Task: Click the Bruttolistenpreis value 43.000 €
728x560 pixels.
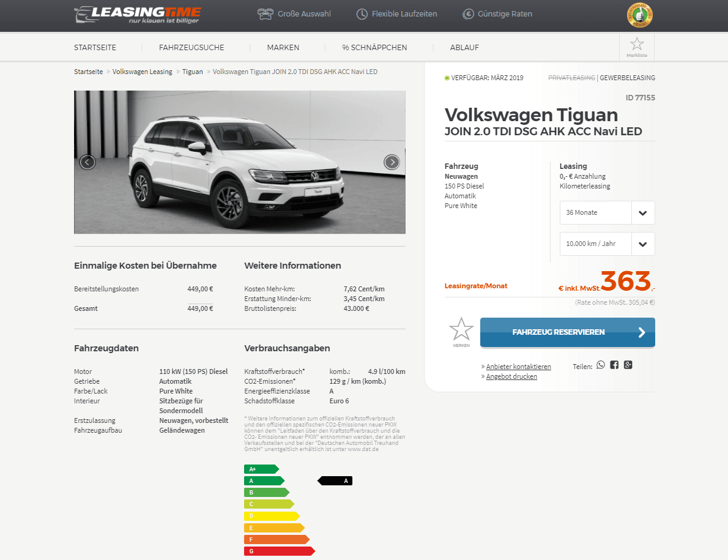Action: pos(356,308)
